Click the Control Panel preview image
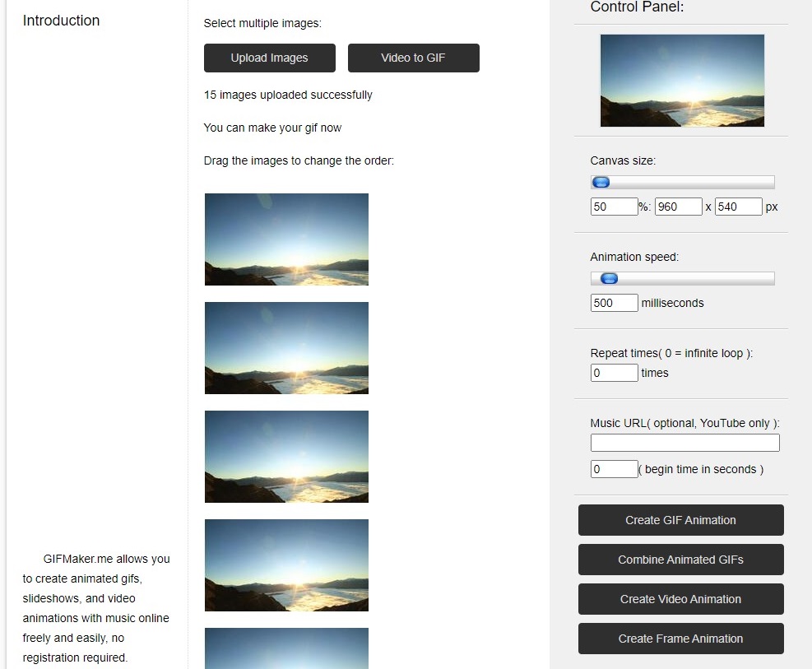 coord(682,81)
